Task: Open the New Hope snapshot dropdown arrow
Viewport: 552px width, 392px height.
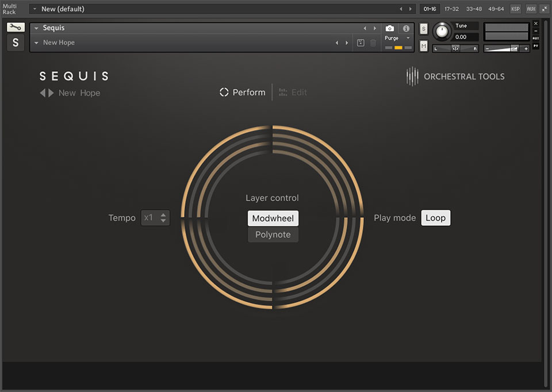Action: [36, 43]
